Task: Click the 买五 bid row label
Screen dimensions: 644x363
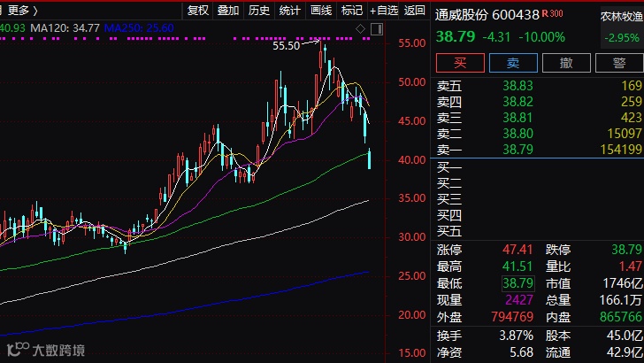Action: [x=448, y=231]
